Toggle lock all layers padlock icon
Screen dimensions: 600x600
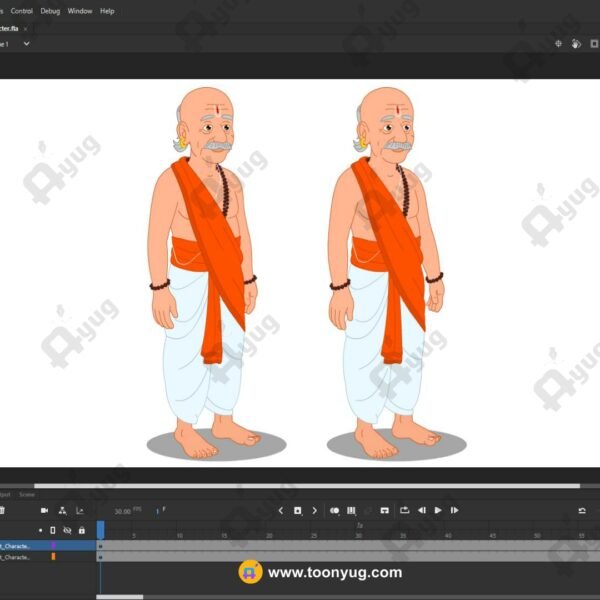click(x=82, y=530)
